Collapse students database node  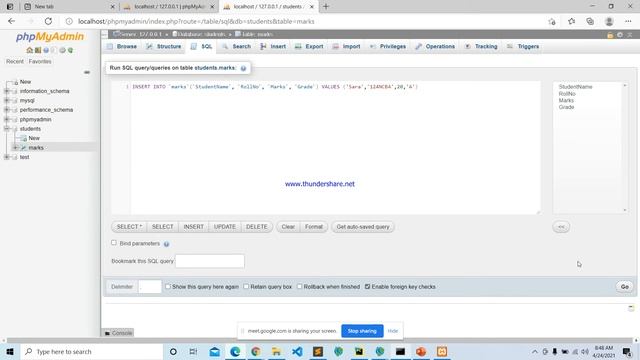7,129
